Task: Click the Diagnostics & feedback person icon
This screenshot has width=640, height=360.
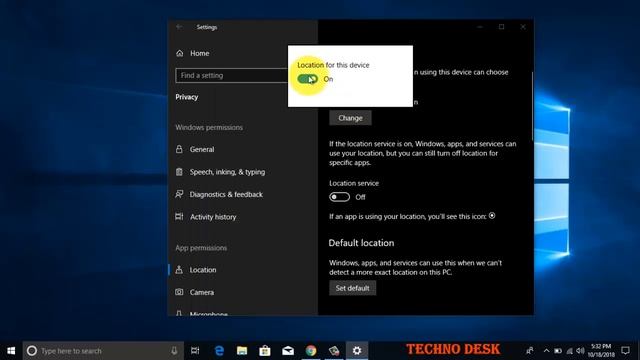Action: [x=179, y=194]
